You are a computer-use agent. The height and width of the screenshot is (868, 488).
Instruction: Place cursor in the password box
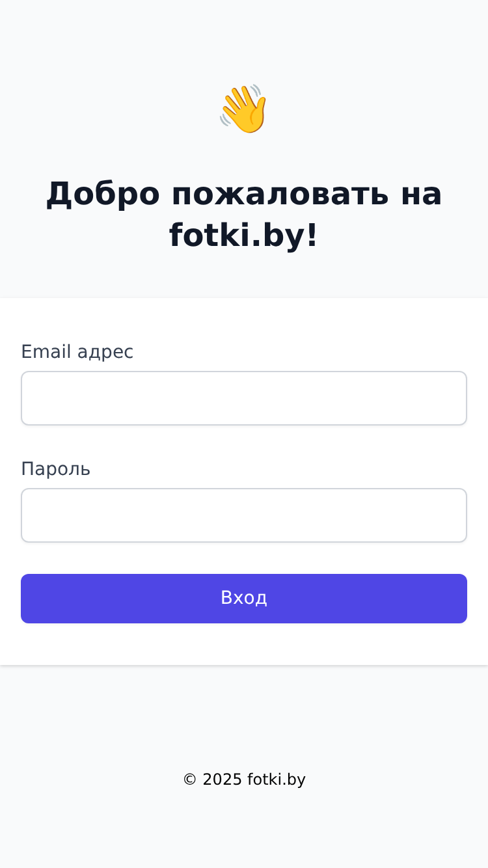(x=244, y=515)
